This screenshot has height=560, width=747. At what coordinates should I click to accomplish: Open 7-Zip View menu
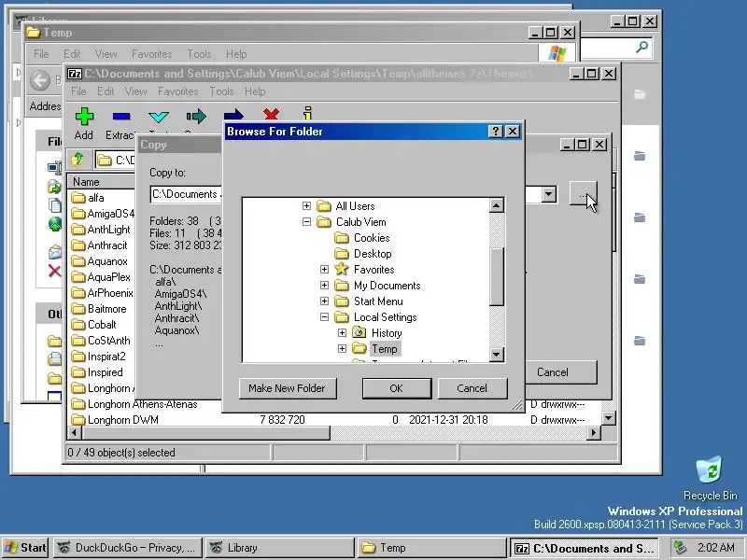135,91
